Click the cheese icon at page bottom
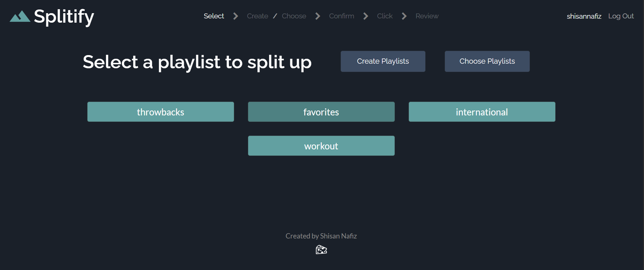The image size is (644, 270). [x=321, y=249]
